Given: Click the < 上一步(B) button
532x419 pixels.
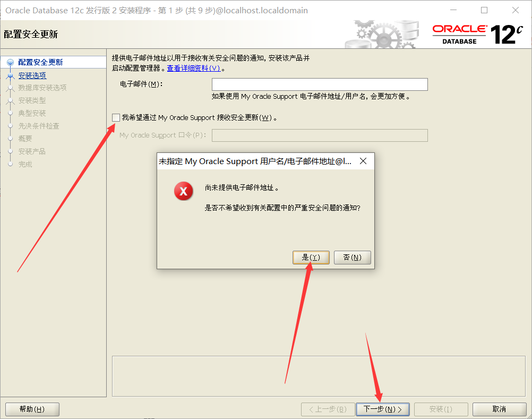Looking at the screenshot, I should coord(328,409).
